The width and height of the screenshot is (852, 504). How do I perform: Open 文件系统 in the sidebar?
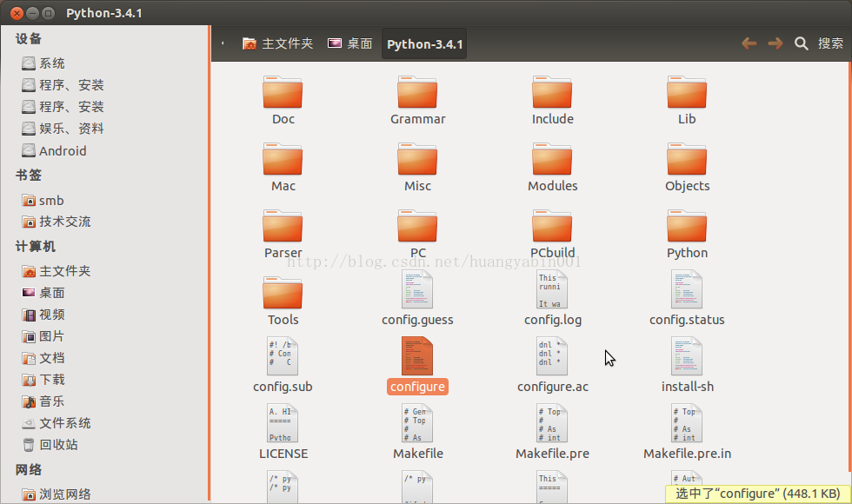tap(57, 423)
